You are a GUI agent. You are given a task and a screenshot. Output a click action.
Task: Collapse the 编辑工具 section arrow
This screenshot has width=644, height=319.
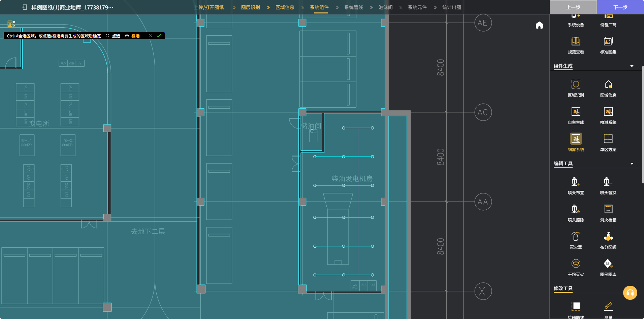(632, 164)
